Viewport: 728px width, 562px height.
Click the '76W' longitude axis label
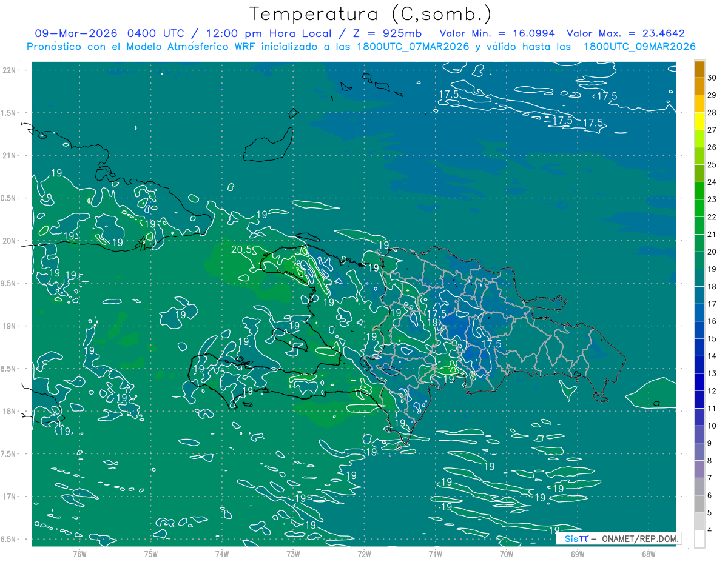point(79,554)
